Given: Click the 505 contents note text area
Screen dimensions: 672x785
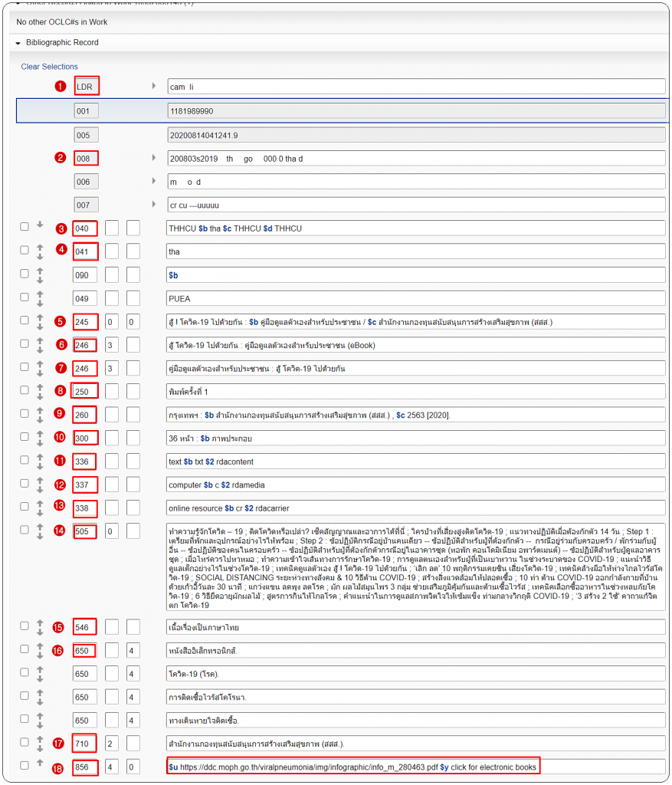Looking at the screenshot, I should (416, 567).
